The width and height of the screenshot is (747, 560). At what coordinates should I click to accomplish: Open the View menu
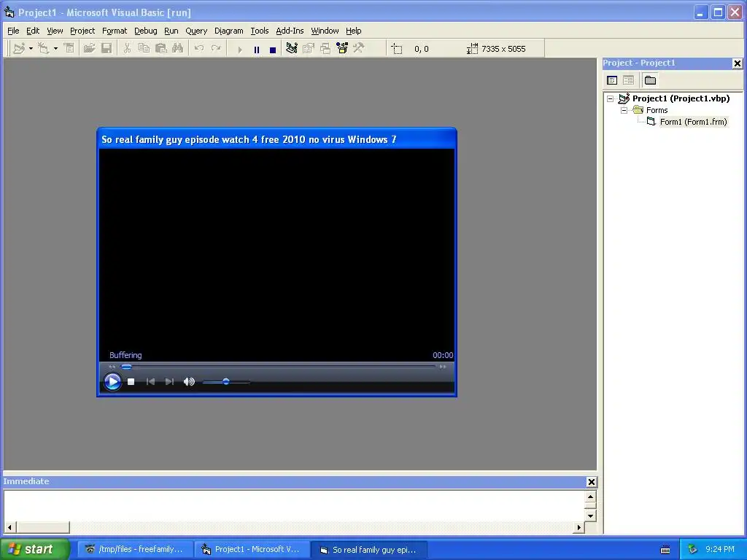[55, 31]
